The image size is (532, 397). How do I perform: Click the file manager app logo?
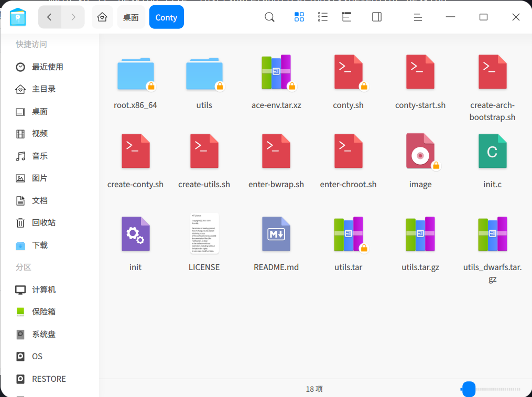coord(18,17)
